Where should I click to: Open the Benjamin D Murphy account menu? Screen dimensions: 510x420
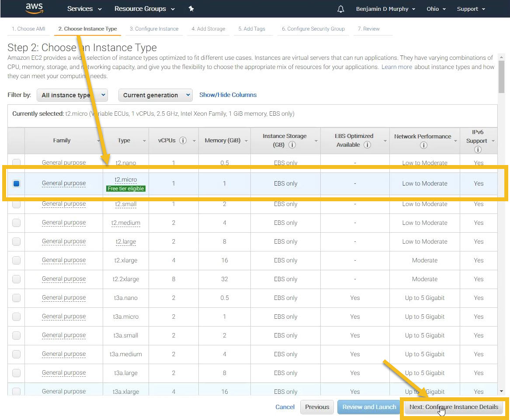(x=385, y=9)
